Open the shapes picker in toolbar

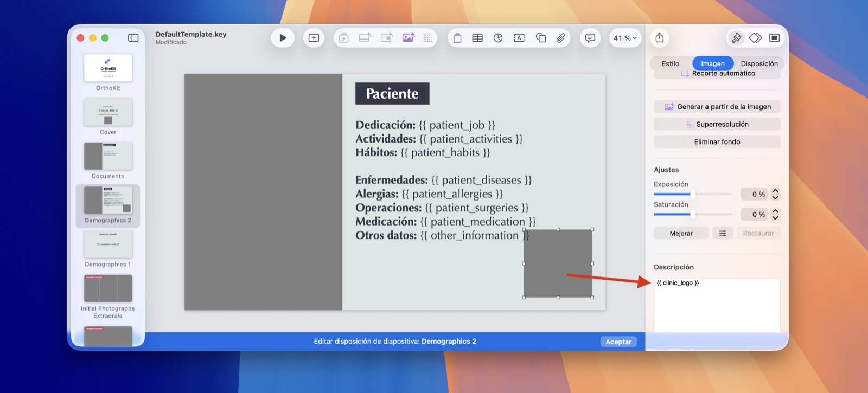coord(540,38)
